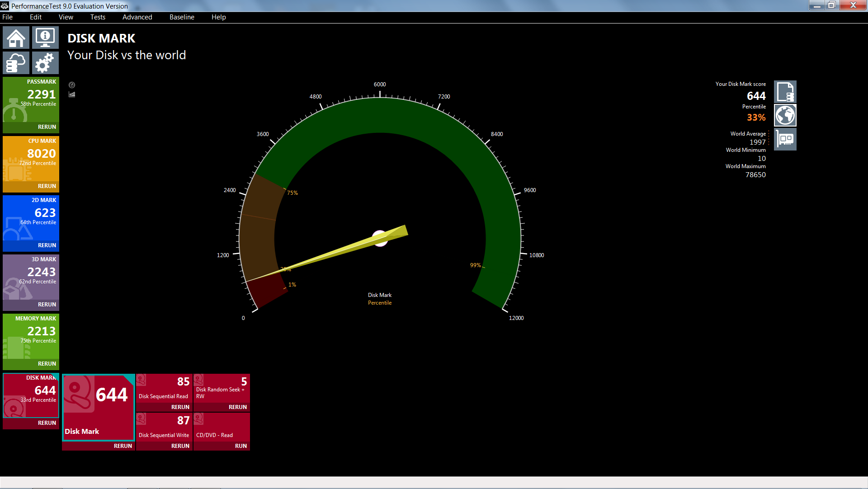Image resolution: width=868 pixels, height=489 pixels.
Task: Select the CPU Mark 8020 score tile
Action: pos(31,159)
